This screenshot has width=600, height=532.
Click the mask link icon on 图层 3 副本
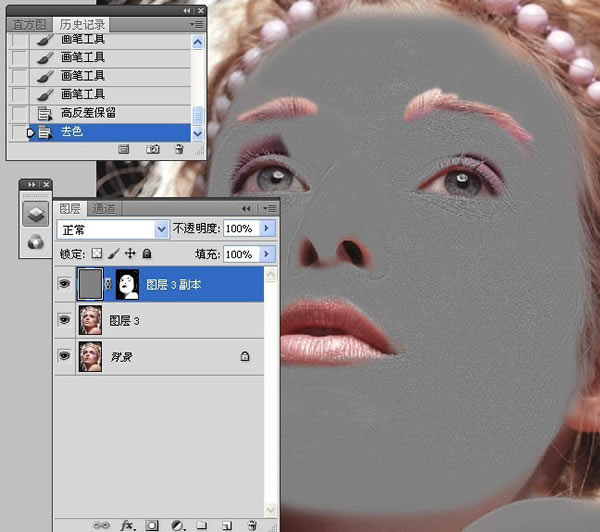click(109, 284)
